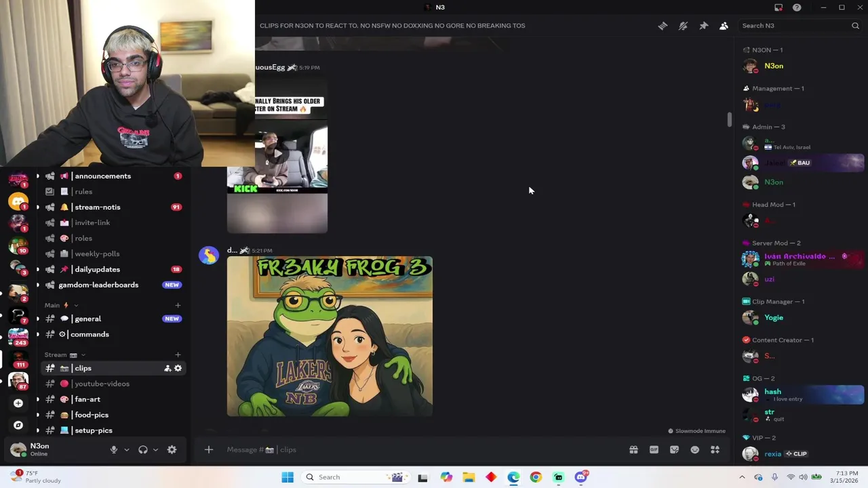Expand arrow beside gamdom-leaderboards channel
Image resolution: width=868 pixels, height=488 pixels.
click(38, 285)
